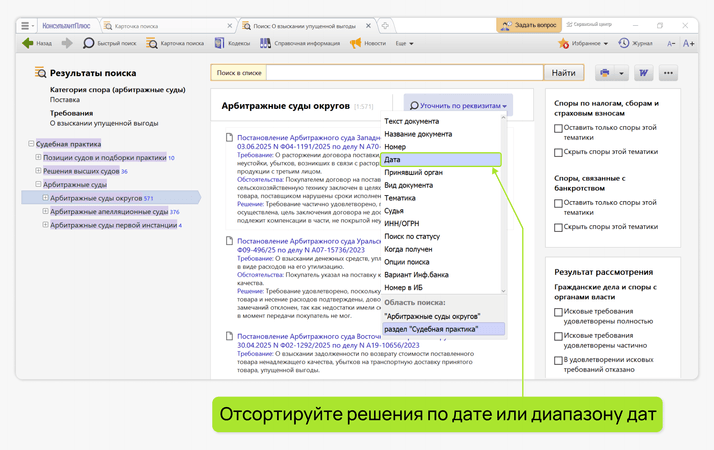Screen dimensions: 714x450
Task: Choose Название документа menu entry
Action: click(x=441, y=134)
